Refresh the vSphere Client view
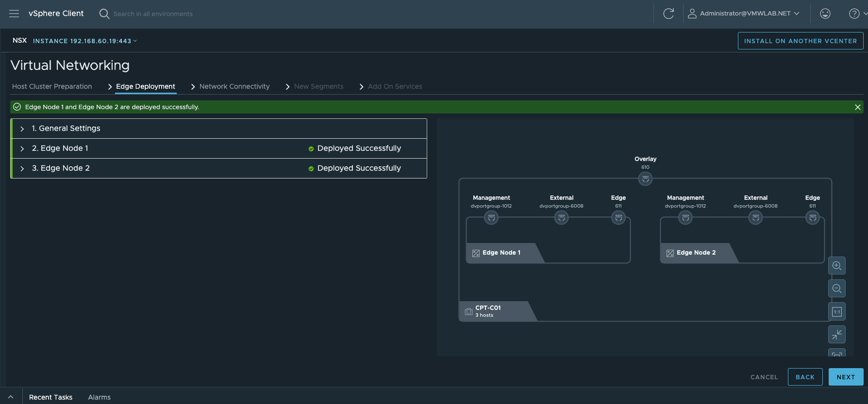 pos(668,14)
